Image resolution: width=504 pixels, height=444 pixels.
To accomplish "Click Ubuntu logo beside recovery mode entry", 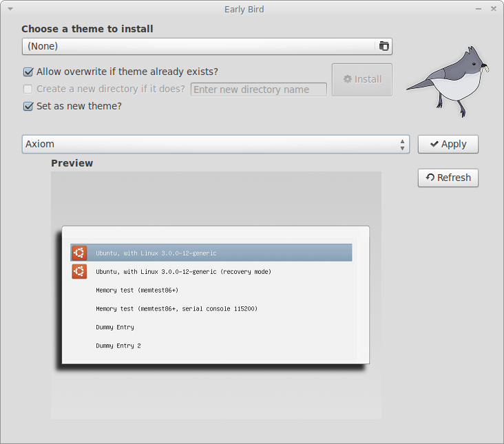I will [79, 271].
